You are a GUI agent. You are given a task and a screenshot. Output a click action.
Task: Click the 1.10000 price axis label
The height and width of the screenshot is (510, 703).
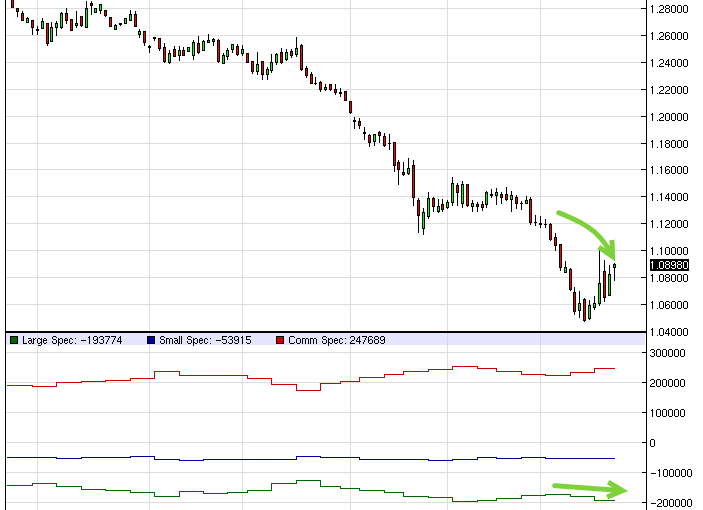pyautogui.click(x=669, y=251)
